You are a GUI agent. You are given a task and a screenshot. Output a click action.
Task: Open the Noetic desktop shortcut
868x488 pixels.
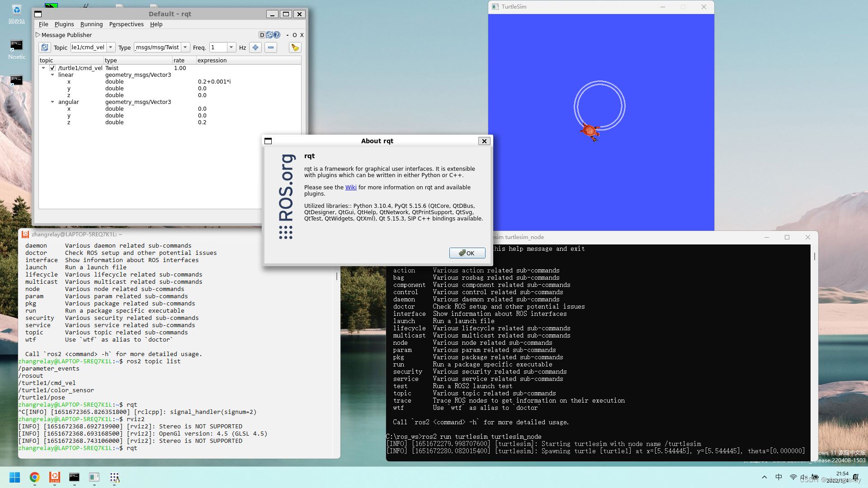17,50
